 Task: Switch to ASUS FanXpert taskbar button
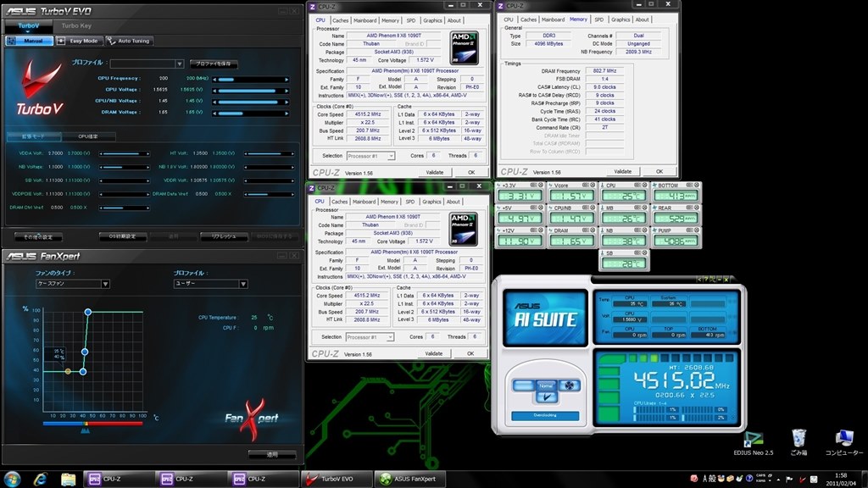(410, 479)
